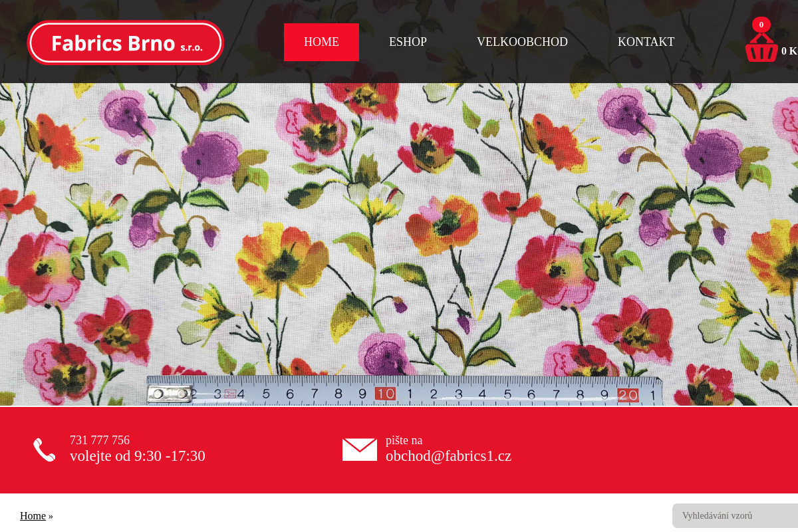Open the KONTAKT page
798x532 pixels.
646,42
